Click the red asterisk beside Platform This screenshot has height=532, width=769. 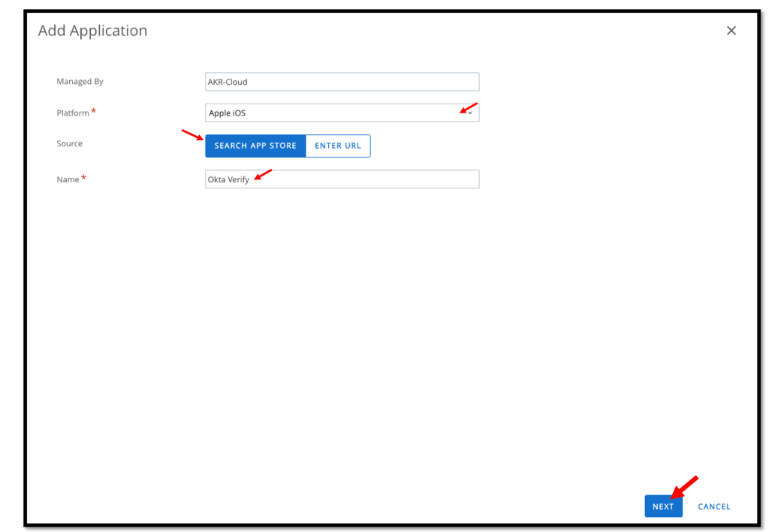(x=94, y=113)
